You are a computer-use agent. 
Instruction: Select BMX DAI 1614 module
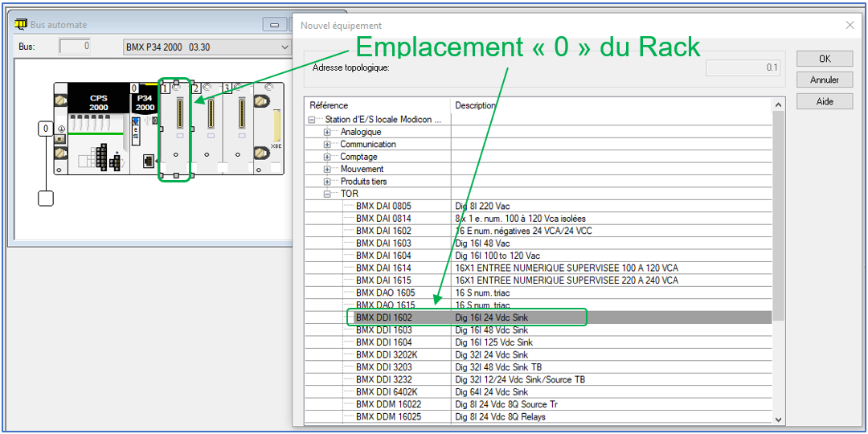coord(383,268)
